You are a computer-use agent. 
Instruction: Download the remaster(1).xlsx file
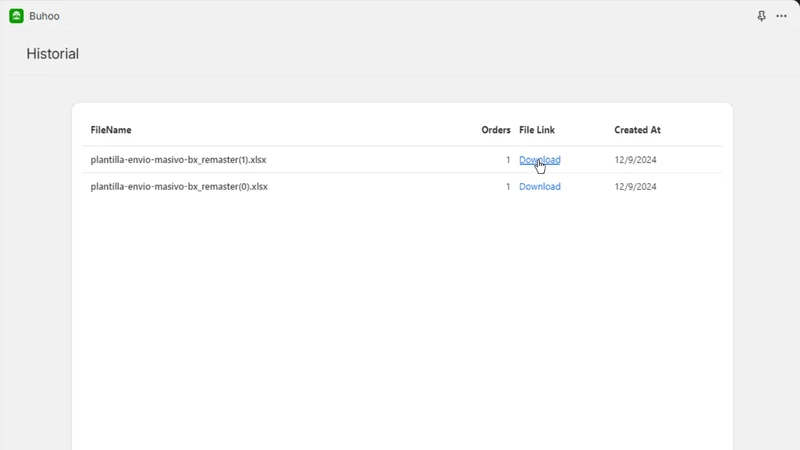point(539,160)
